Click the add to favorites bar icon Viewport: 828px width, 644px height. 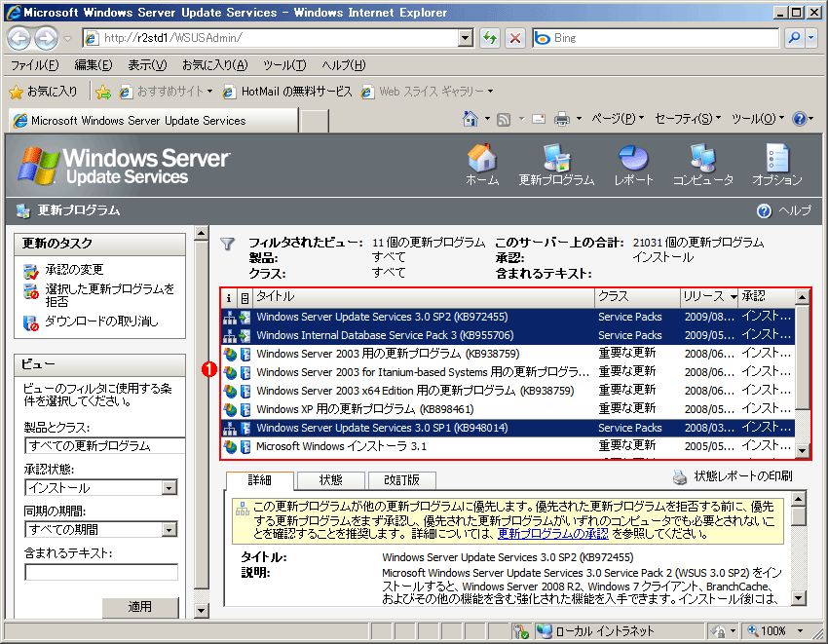click(103, 93)
